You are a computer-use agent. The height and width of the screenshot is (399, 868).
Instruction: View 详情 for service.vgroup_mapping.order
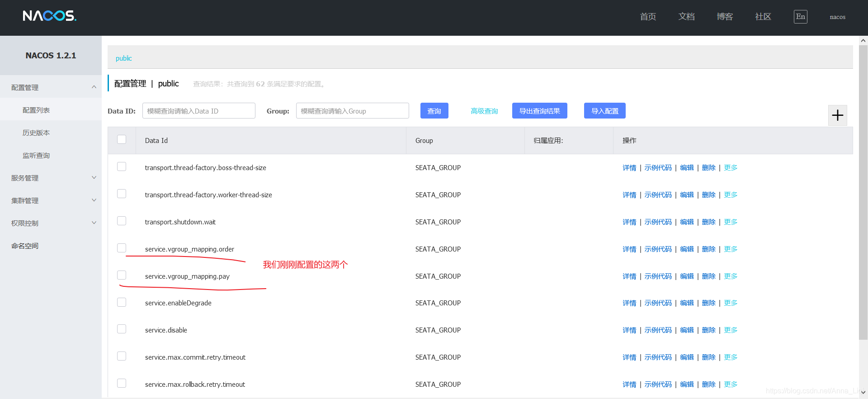pos(629,249)
